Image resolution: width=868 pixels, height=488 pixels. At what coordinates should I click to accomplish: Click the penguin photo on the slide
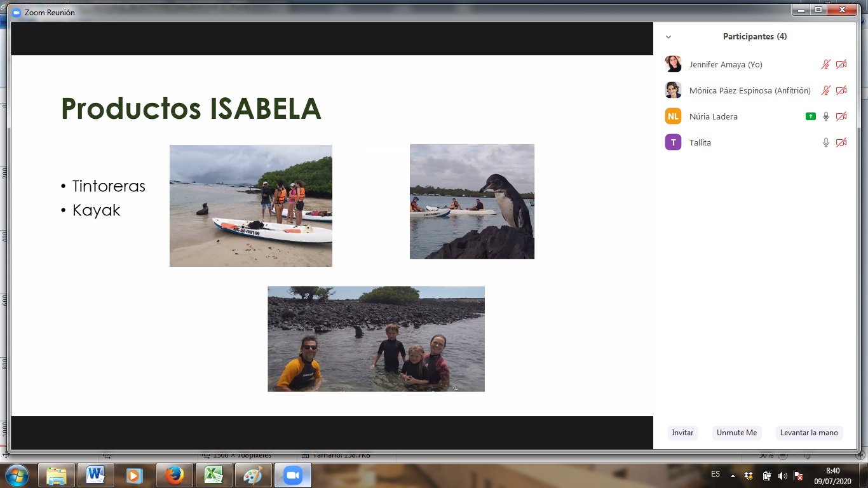pos(471,201)
